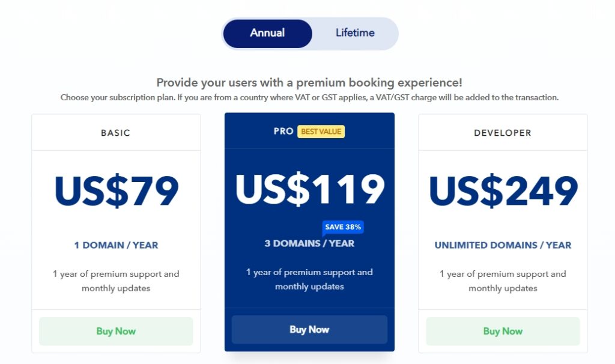Switch to Annual billing option

click(x=267, y=33)
